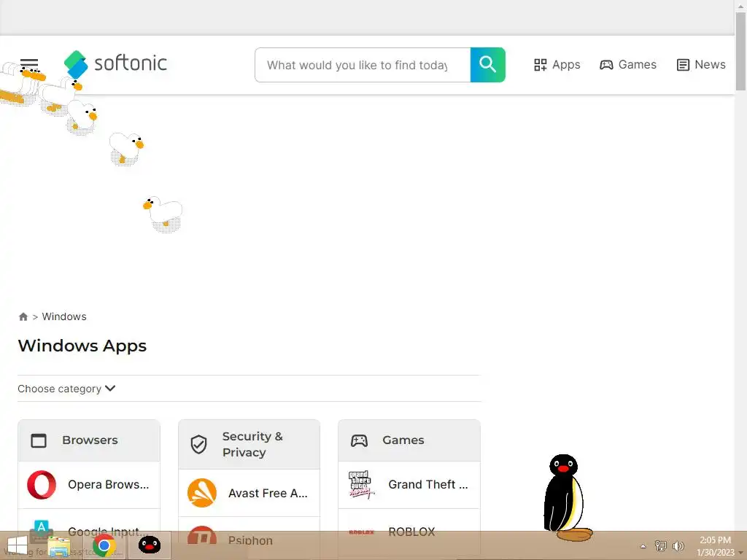Click the Softonic logo

[x=115, y=64]
